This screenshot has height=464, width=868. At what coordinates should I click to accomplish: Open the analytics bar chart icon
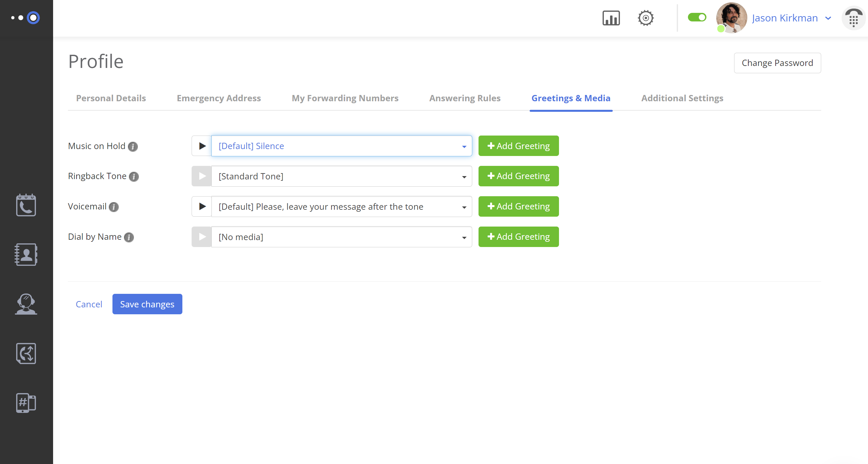611,18
